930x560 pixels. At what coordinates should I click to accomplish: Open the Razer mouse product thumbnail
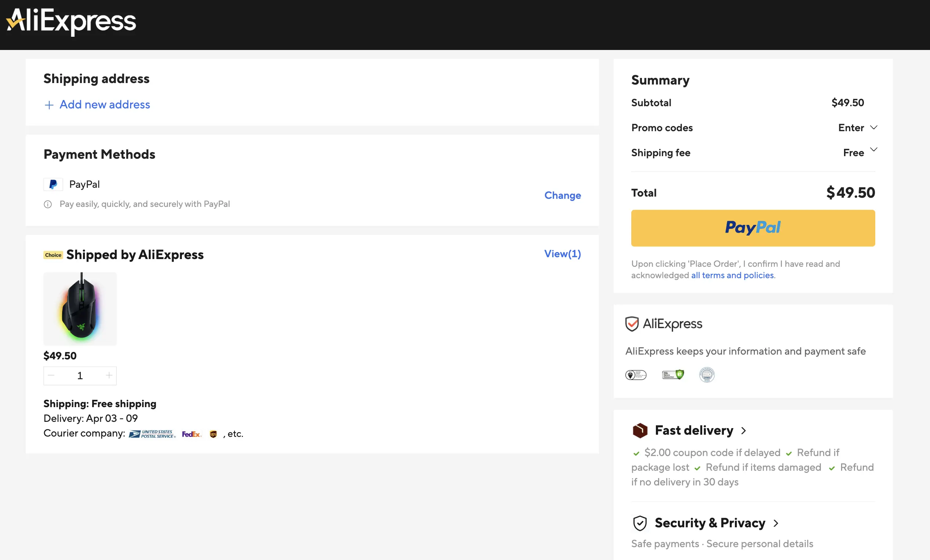pos(80,308)
